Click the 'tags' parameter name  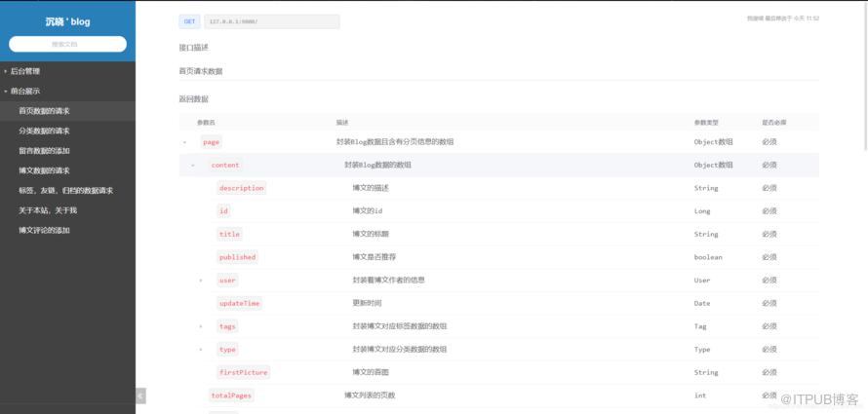coord(227,326)
